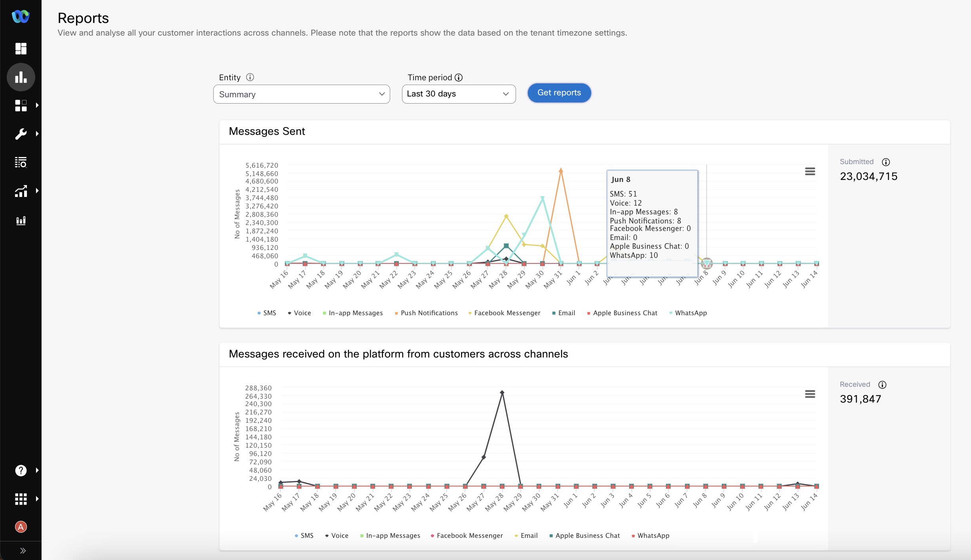Toggle WhatsApp in Messages Sent legend
971x560 pixels.
(688, 313)
